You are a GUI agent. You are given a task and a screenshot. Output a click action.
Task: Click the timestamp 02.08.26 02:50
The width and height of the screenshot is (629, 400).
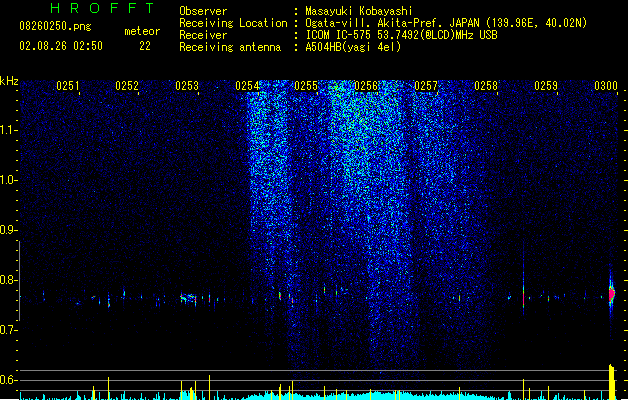click(61, 46)
